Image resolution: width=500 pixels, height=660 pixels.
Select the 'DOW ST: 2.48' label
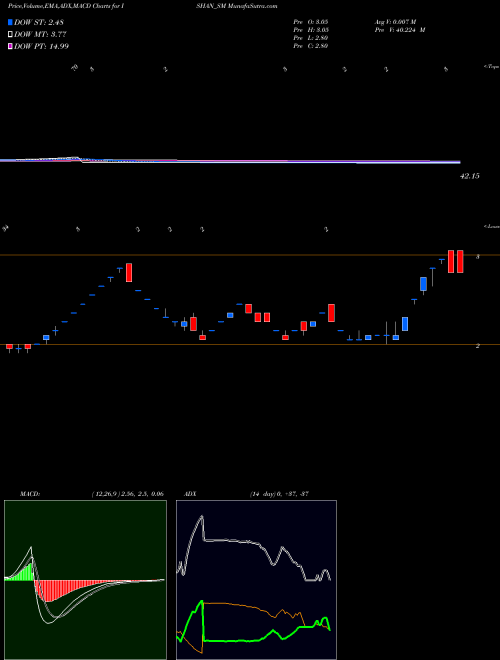tap(39, 22)
